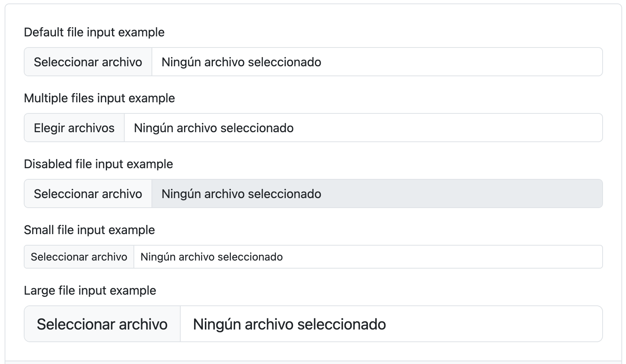Click the Multiple files input example label
This screenshot has width=626, height=364.
99,98
